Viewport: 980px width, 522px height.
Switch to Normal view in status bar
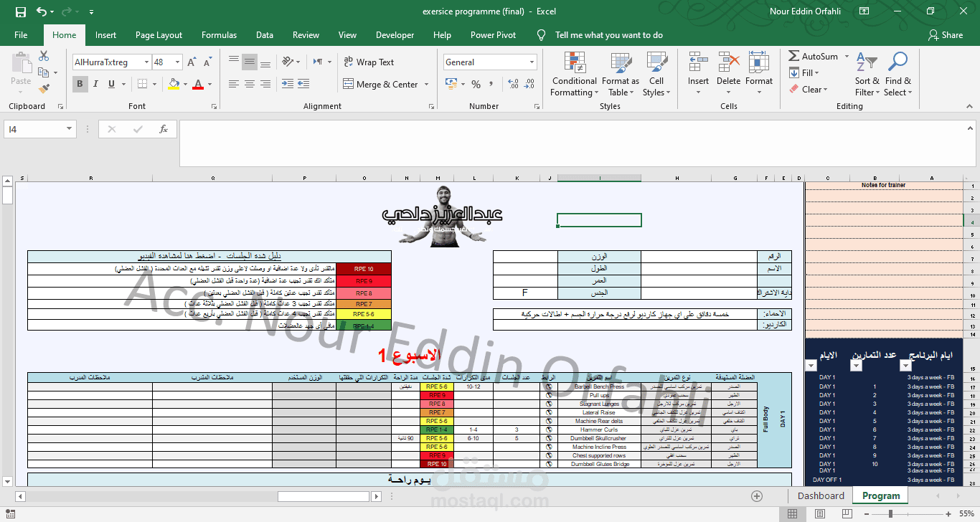point(792,513)
